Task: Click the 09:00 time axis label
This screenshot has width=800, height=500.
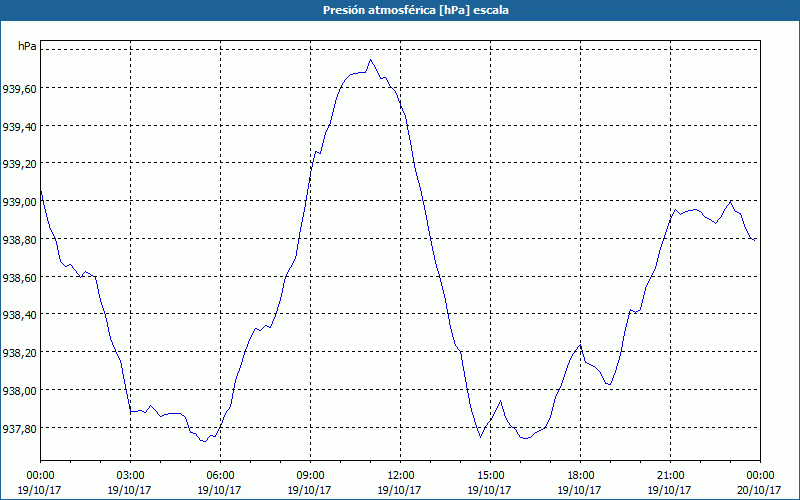Action: [310, 476]
